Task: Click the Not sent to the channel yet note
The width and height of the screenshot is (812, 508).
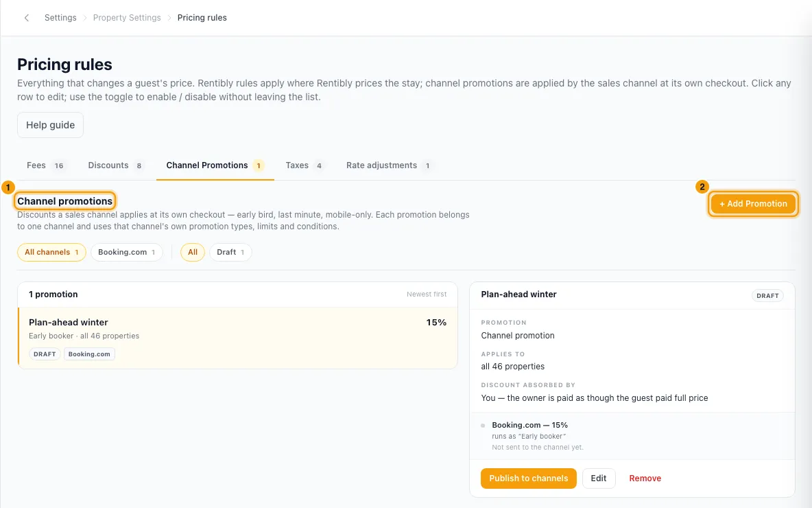Action: click(x=538, y=448)
